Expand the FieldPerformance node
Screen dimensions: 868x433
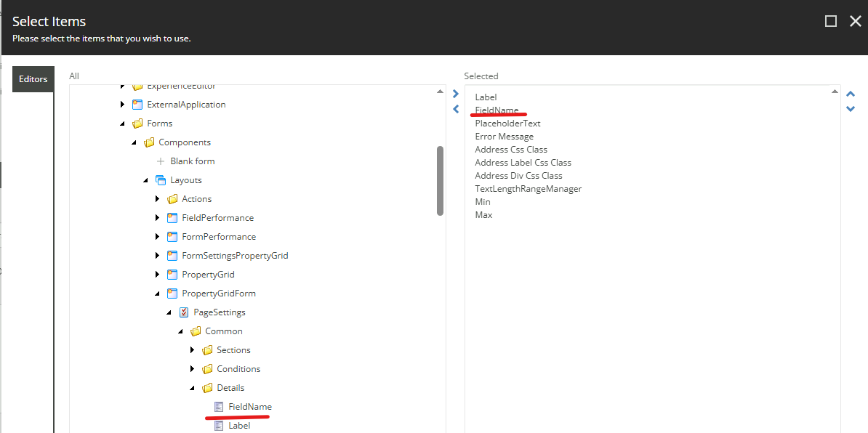[157, 217]
